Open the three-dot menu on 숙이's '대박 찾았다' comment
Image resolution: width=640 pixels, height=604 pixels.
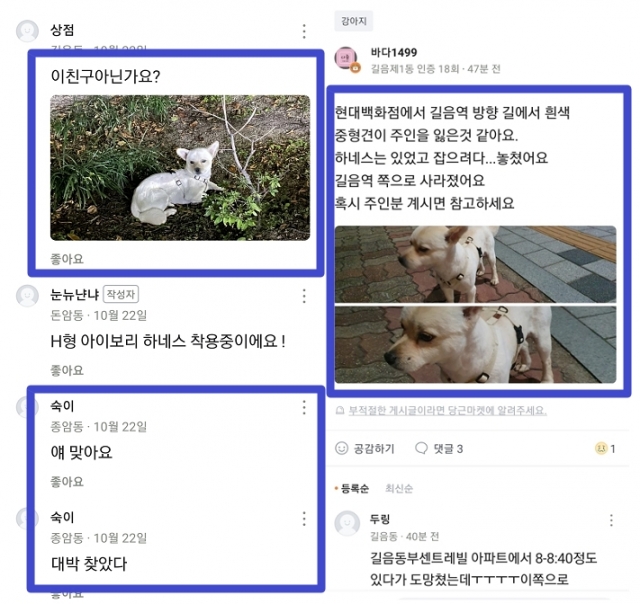pos(304,519)
